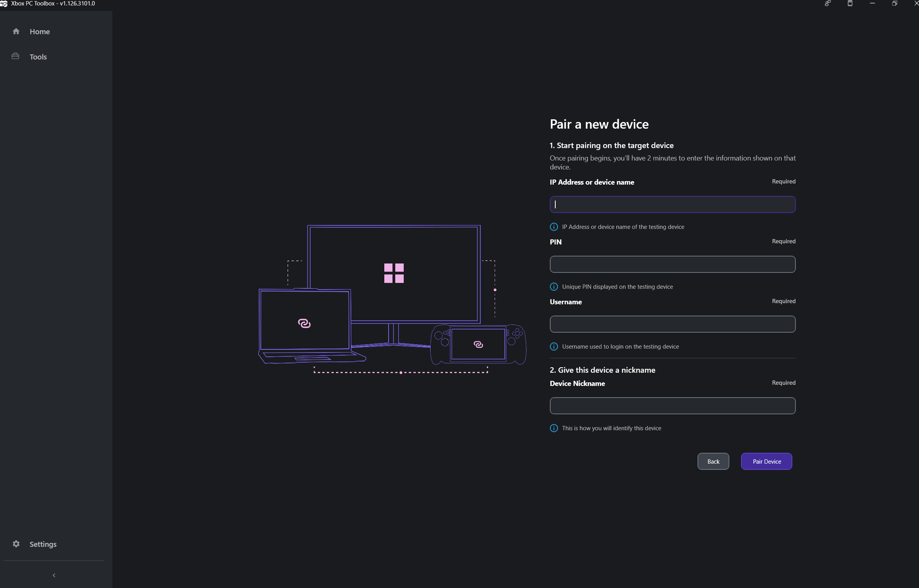919x588 pixels.
Task: Minimize the Xbox PC Toolbox window
Action: (872, 3)
